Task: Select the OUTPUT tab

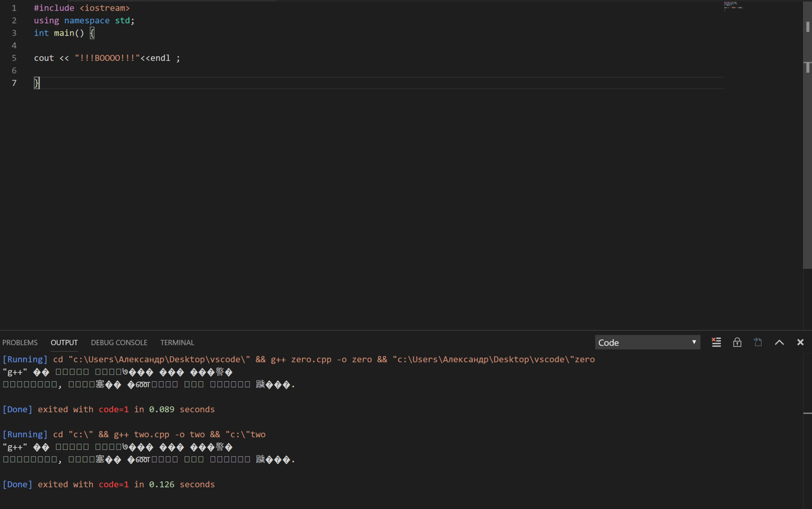Action: click(64, 342)
